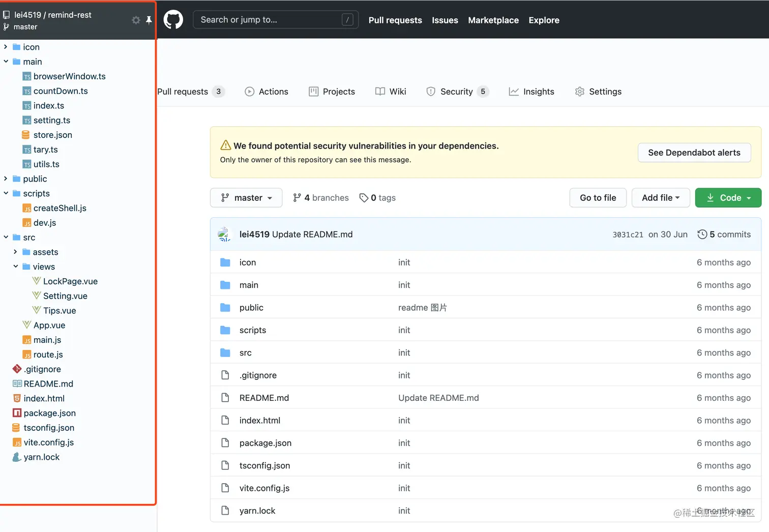Screen dimensions: 769x532
Task: Open the green Code dropdown
Action: [x=728, y=198]
